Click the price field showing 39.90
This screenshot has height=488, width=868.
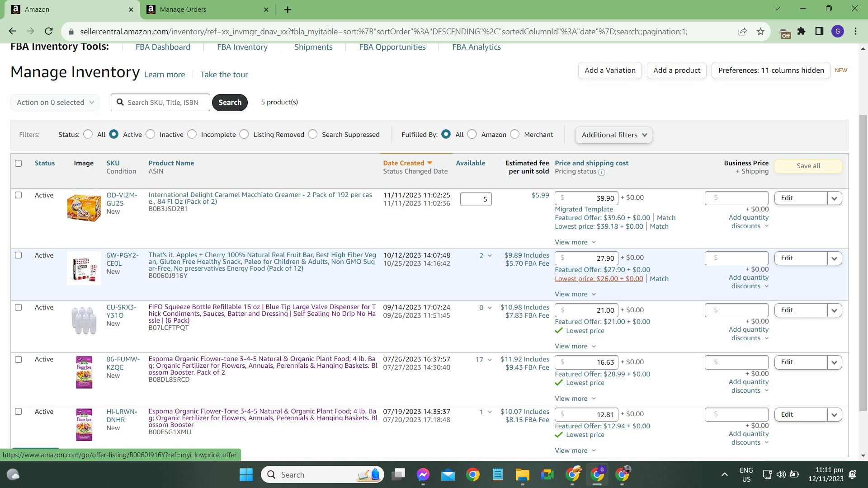586,198
